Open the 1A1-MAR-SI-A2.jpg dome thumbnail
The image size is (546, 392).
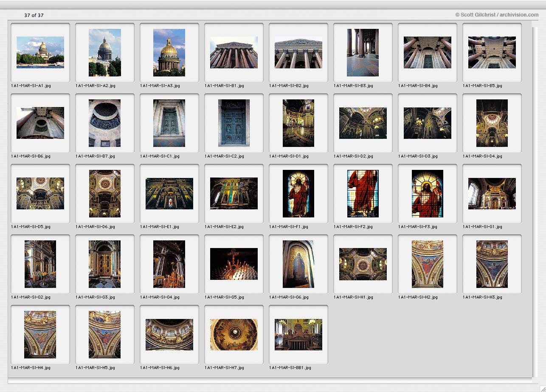coord(105,52)
